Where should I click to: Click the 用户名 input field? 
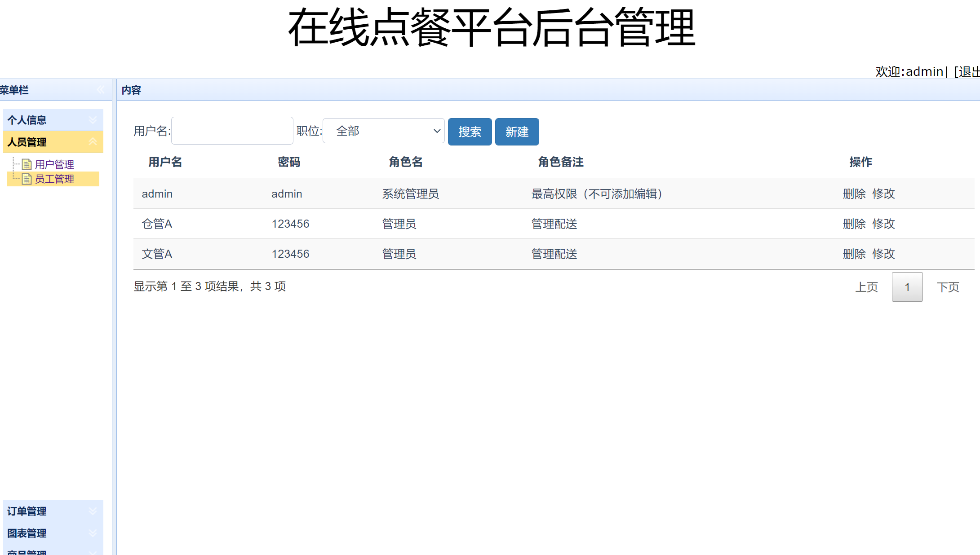(x=232, y=130)
